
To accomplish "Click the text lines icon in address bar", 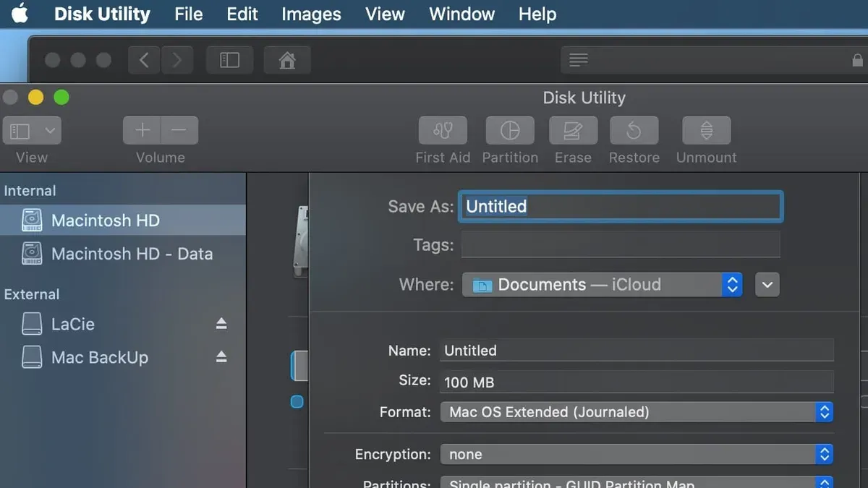I will (578, 60).
